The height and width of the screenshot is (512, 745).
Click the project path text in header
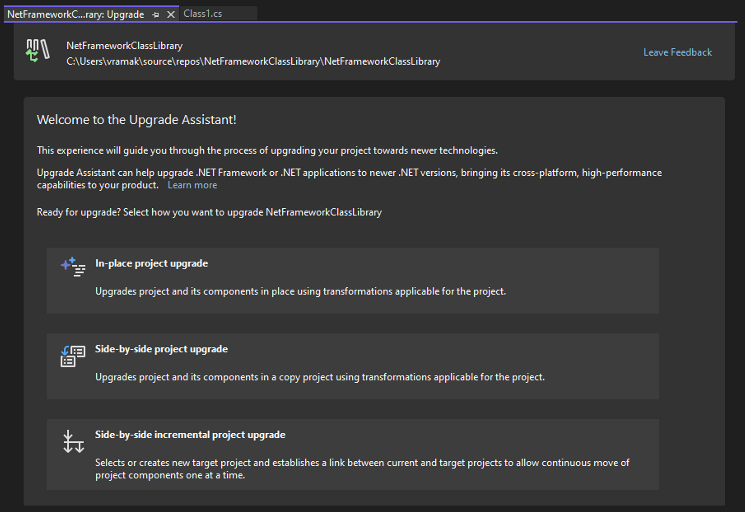click(253, 62)
